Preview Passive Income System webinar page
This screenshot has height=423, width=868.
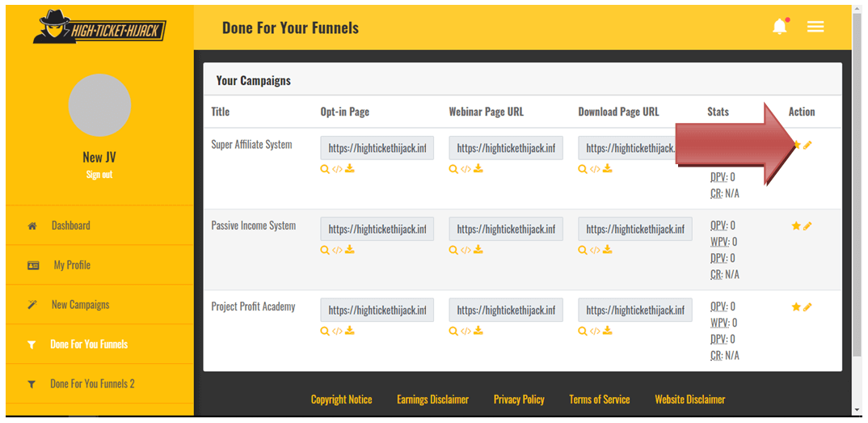coord(453,250)
